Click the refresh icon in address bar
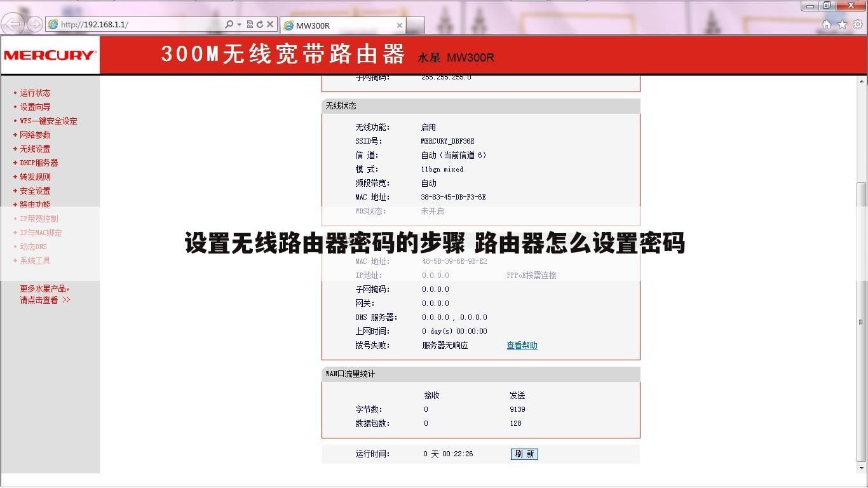 click(x=260, y=24)
